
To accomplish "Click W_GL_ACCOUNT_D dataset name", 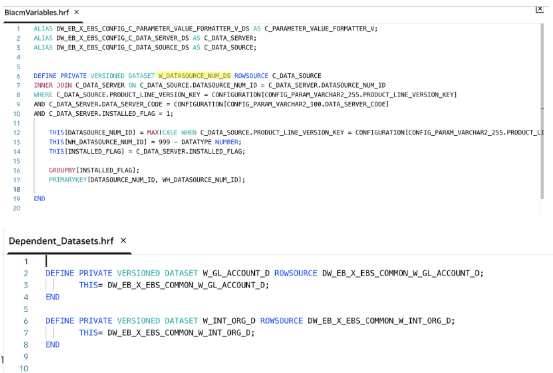I will (236, 273).
